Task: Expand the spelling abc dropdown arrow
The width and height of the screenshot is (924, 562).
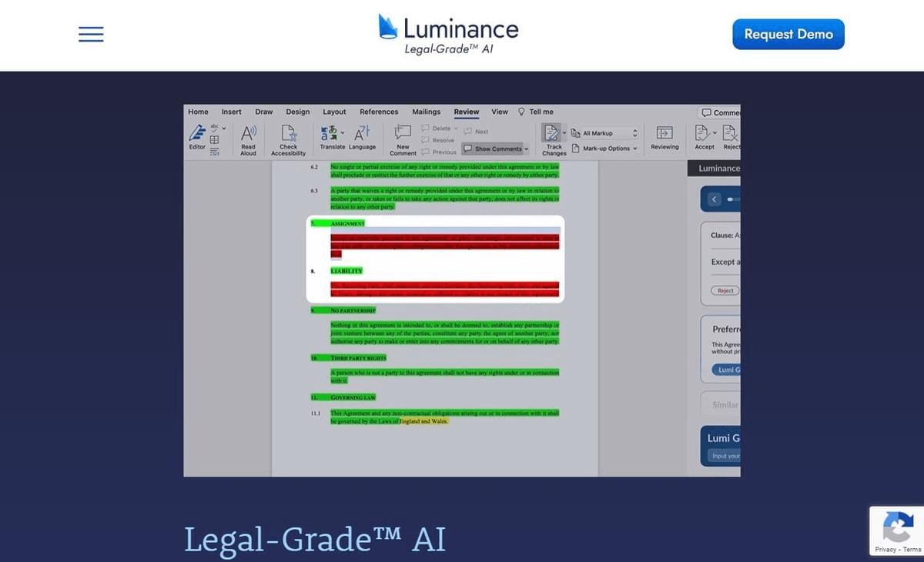Action: tap(224, 128)
